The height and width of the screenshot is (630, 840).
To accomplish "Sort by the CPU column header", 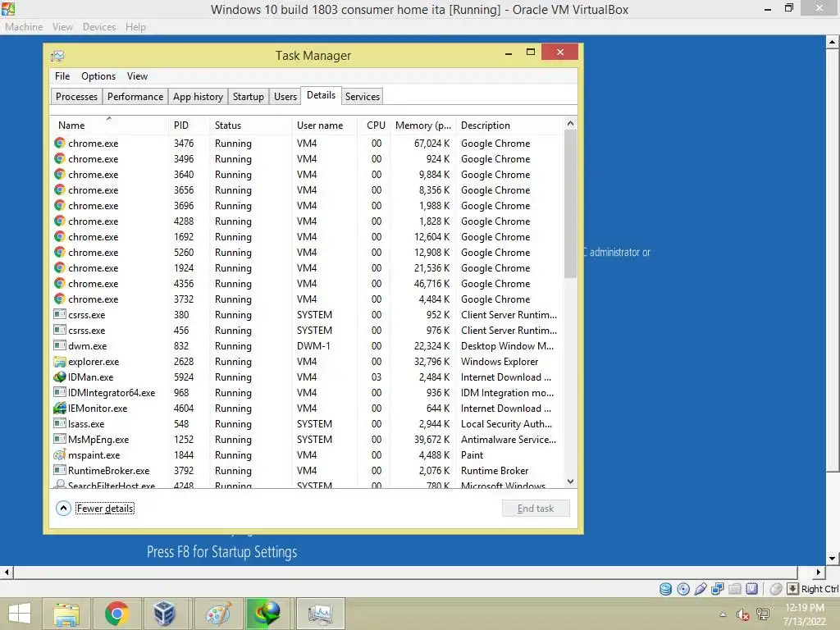I will [376, 126].
